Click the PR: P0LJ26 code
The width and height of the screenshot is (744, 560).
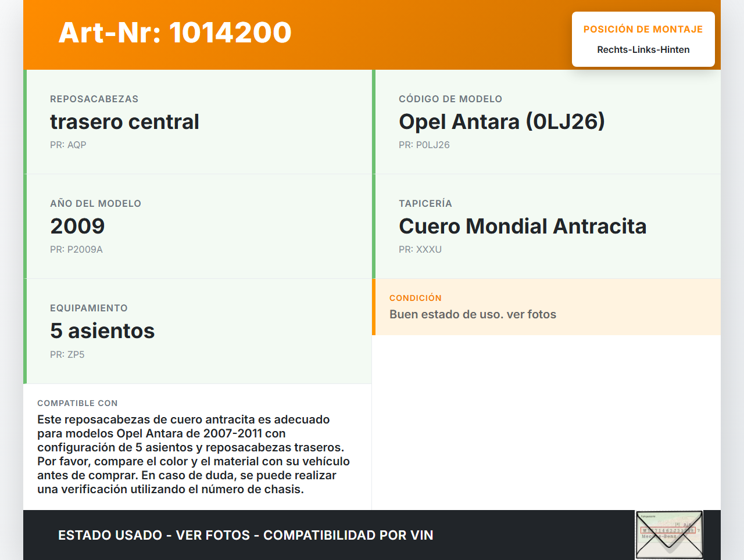coord(424,145)
